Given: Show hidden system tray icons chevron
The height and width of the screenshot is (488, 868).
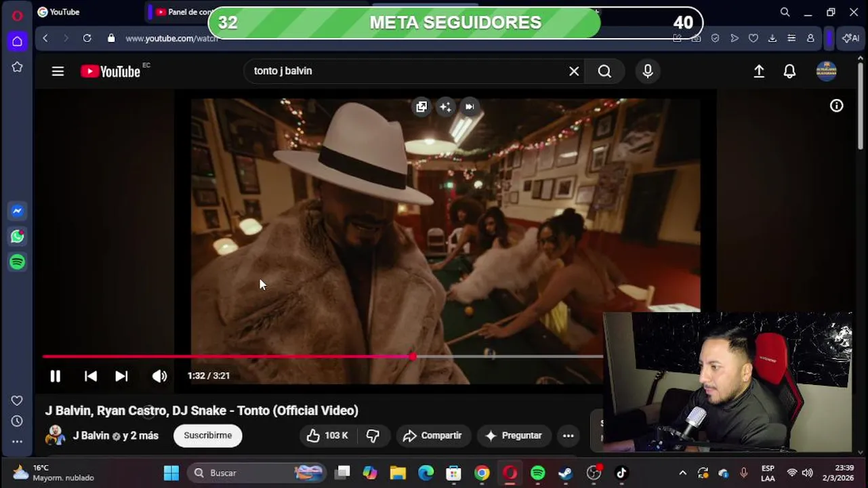Looking at the screenshot, I should coord(682,473).
